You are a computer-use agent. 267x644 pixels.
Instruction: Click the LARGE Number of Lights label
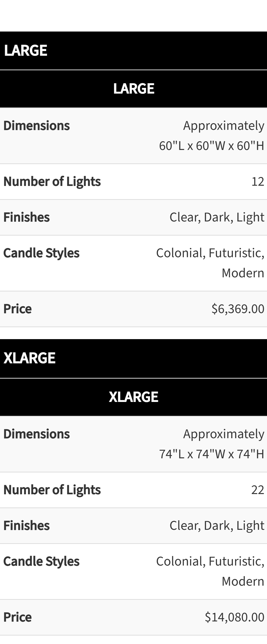tap(52, 181)
